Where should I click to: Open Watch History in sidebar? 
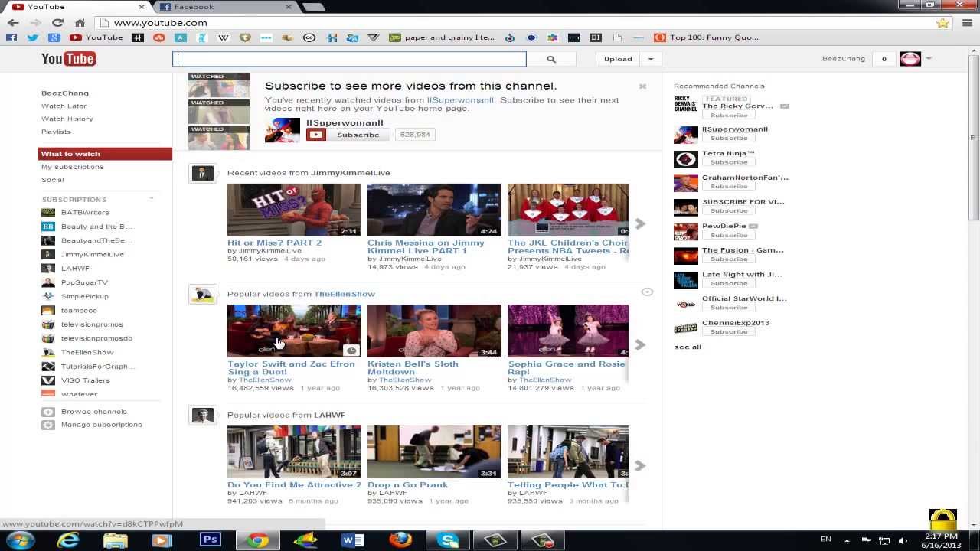[67, 119]
